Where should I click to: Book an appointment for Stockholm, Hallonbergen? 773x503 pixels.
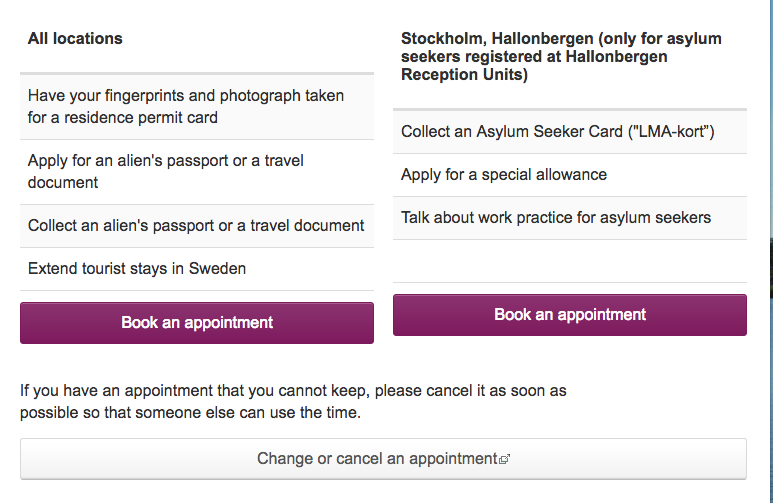tap(570, 315)
